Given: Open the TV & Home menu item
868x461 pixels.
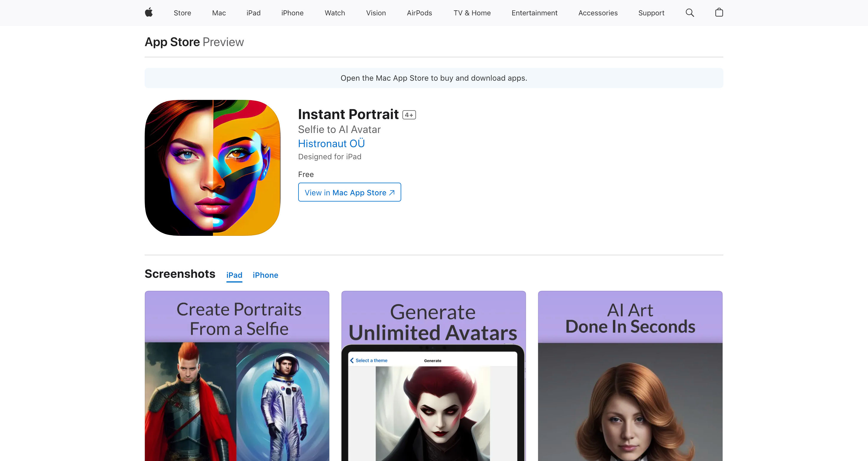Looking at the screenshot, I should click(x=472, y=13).
